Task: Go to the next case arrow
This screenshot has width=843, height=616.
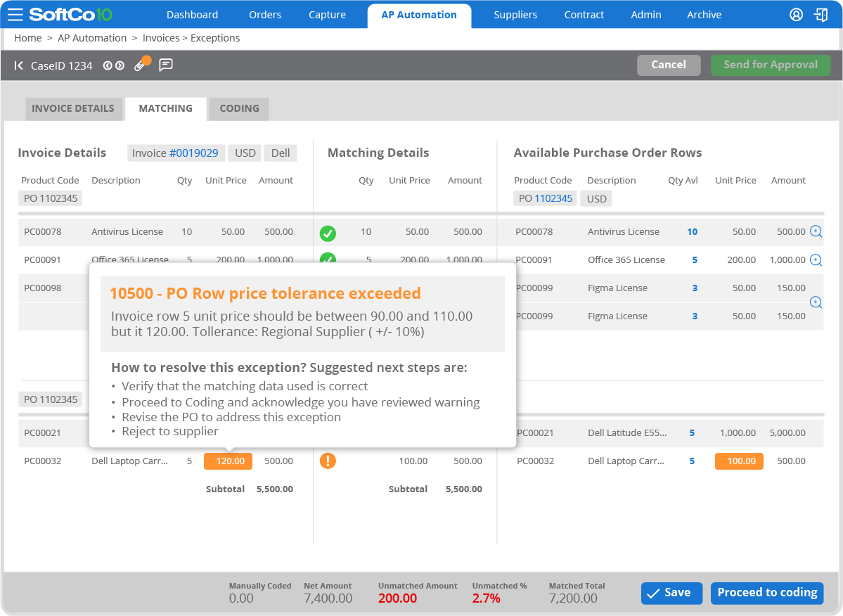Action: click(x=120, y=65)
